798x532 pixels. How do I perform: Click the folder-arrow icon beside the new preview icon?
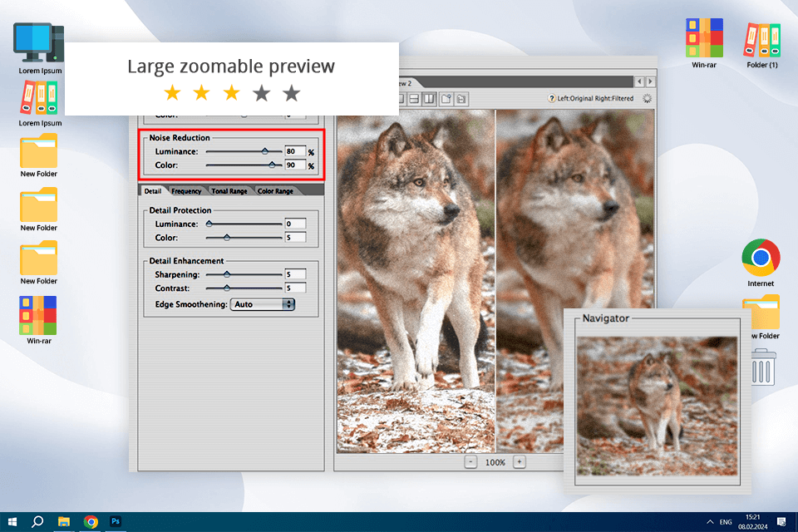tap(461, 99)
